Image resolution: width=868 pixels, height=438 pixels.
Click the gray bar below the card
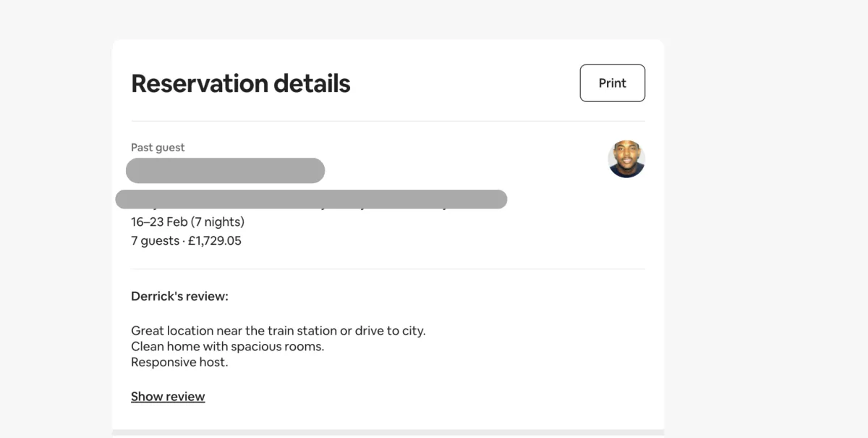coord(388,434)
